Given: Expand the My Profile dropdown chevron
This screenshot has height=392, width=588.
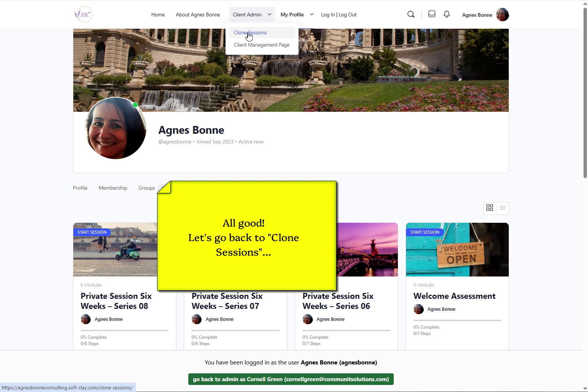Looking at the screenshot, I should (312, 15).
